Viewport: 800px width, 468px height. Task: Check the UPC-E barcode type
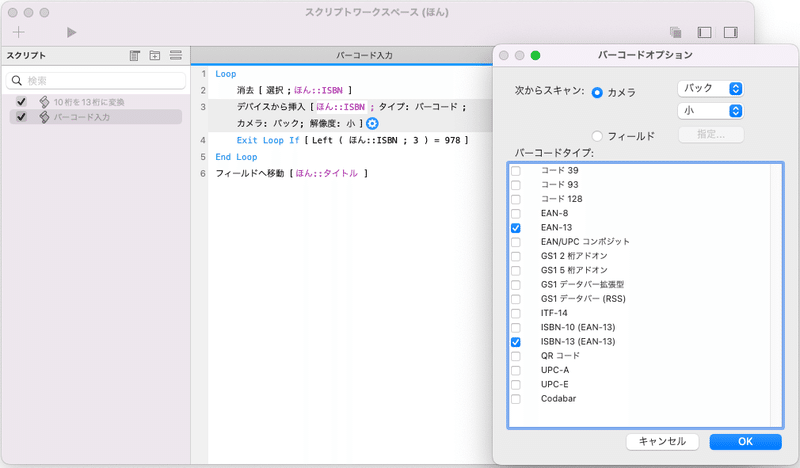tap(516, 385)
